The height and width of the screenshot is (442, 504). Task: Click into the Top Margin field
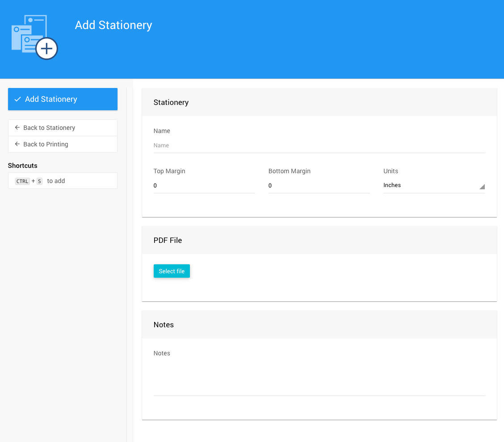pos(204,186)
